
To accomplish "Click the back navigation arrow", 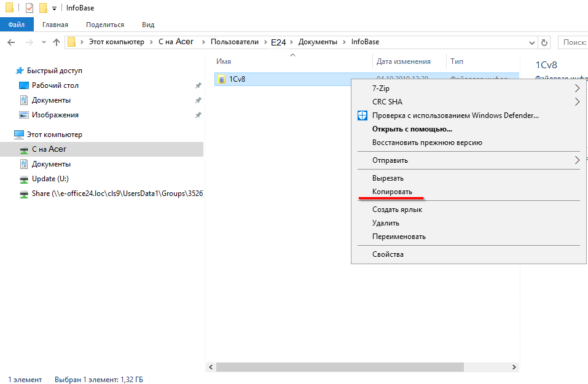I will tap(11, 42).
